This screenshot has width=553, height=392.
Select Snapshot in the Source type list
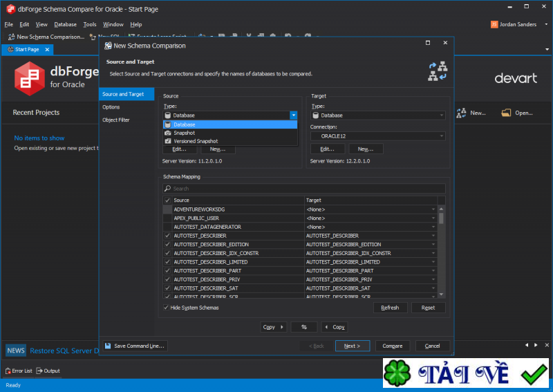[184, 133]
